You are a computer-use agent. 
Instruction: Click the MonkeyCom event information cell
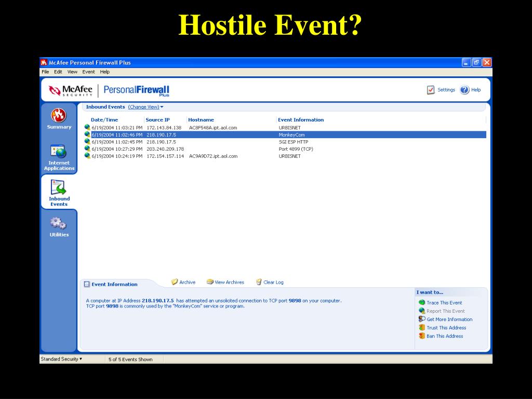tap(291, 135)
